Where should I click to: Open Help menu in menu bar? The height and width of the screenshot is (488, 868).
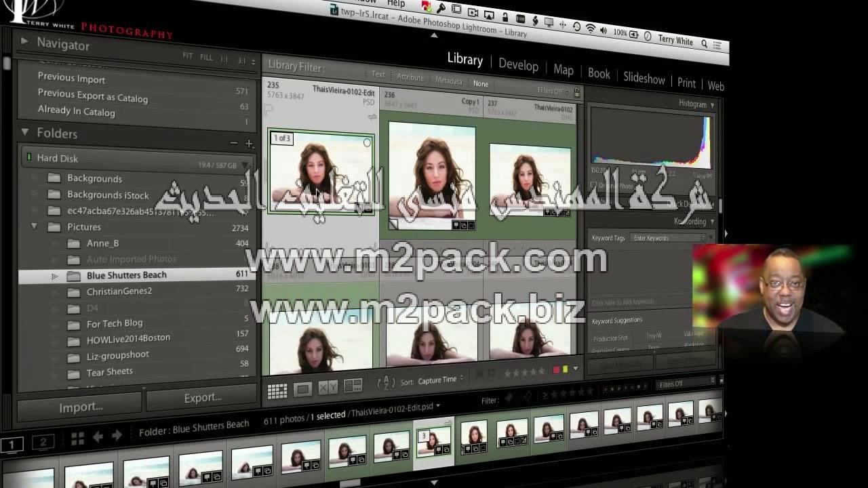396,4
